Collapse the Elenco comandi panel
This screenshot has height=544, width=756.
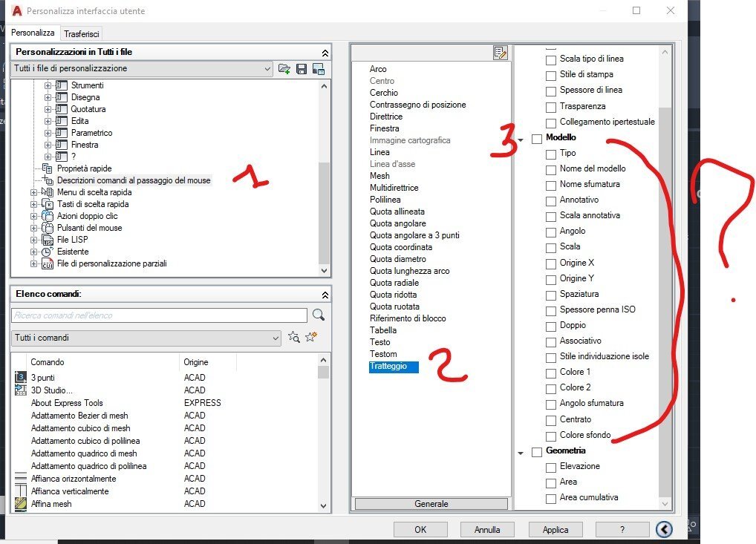click(x=325, y=295)
